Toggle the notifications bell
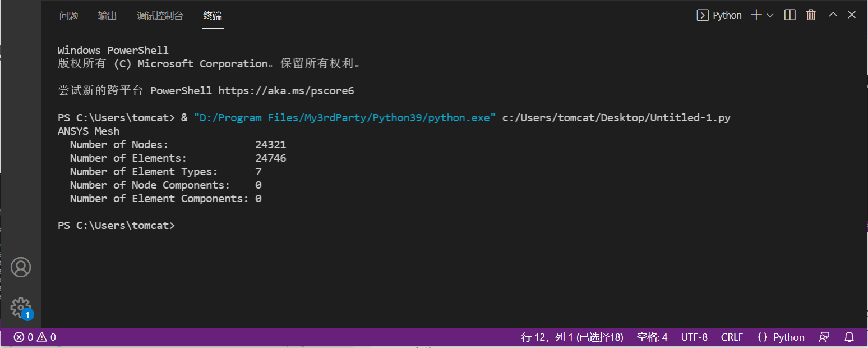Image resolution: width=868 pixels, height=348 pixels. (849, 337)
